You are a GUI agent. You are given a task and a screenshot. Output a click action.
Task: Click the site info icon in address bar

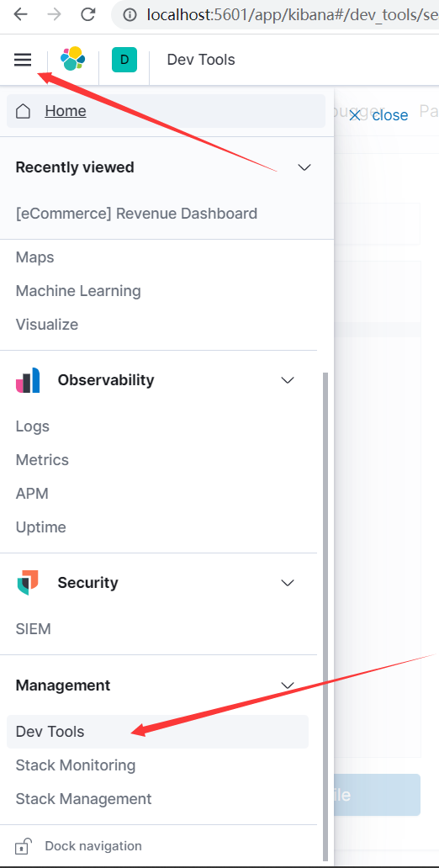click(x=129, y=15)
